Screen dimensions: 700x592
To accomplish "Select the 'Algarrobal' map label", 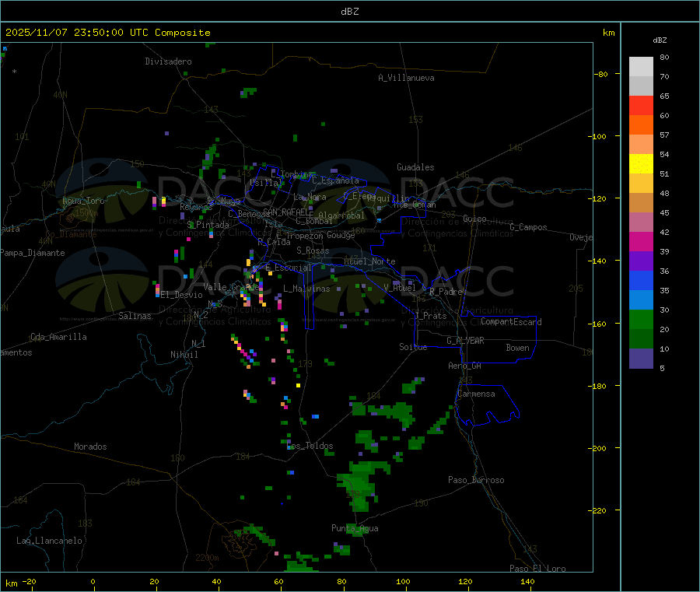I will click(x=341, y=215).
